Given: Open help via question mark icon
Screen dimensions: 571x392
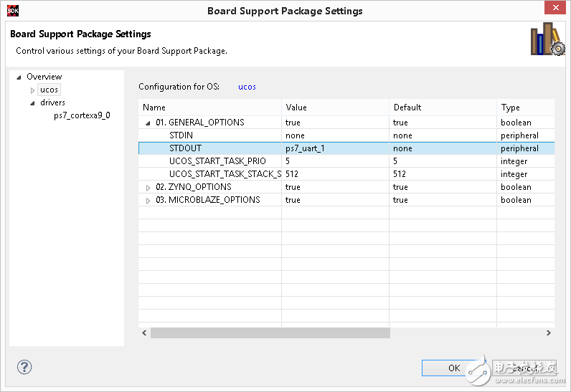Looking at the screenshot, I should [x=24, y=368].
